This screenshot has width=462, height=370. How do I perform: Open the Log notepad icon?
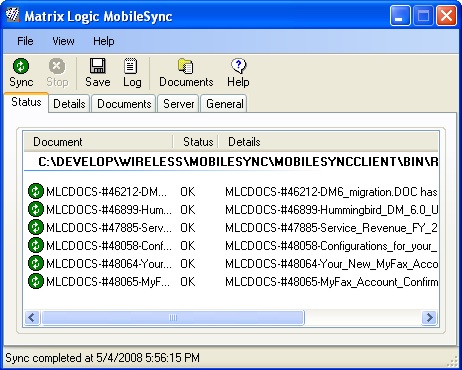pos(130,66)
